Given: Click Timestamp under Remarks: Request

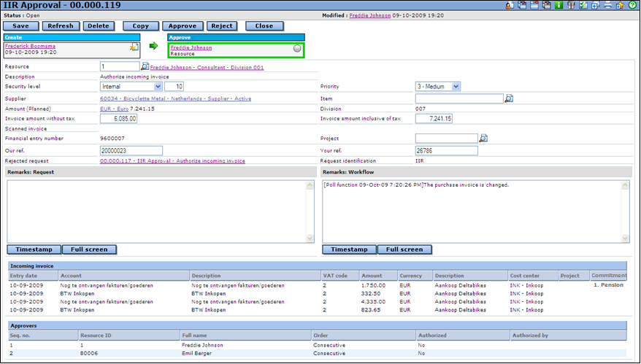Looking at the screenshot, I should pyautogui.click(x=34, y=249).
